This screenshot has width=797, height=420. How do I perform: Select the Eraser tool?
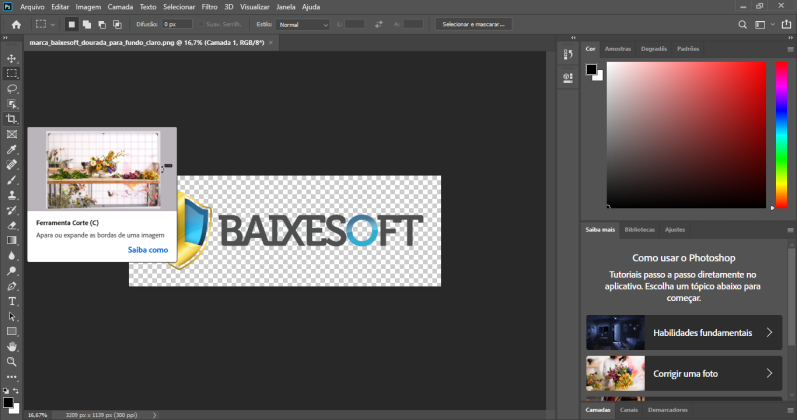[11, 225]
